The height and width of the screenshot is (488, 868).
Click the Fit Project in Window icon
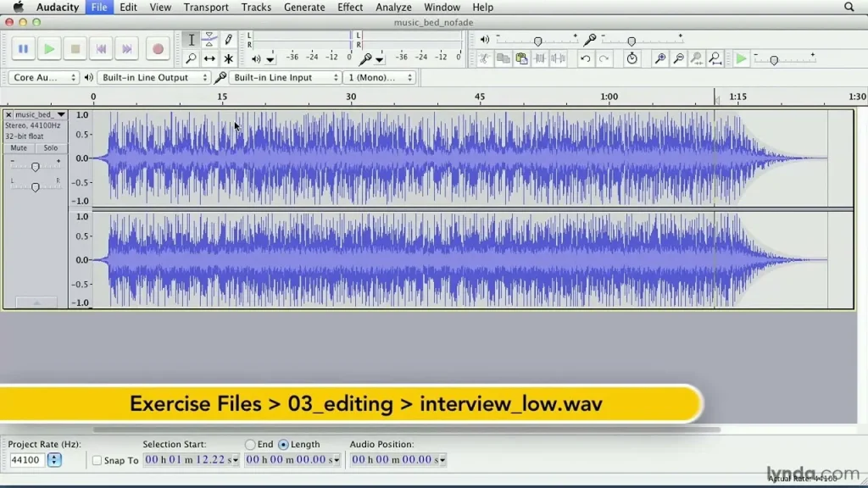[715, 58]
